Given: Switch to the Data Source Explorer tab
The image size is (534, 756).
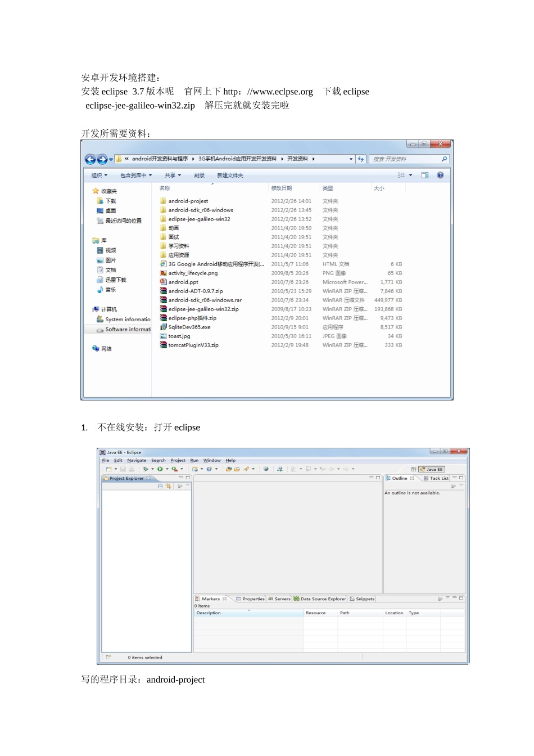Looking at the screenshot, I should click(320, 598).
